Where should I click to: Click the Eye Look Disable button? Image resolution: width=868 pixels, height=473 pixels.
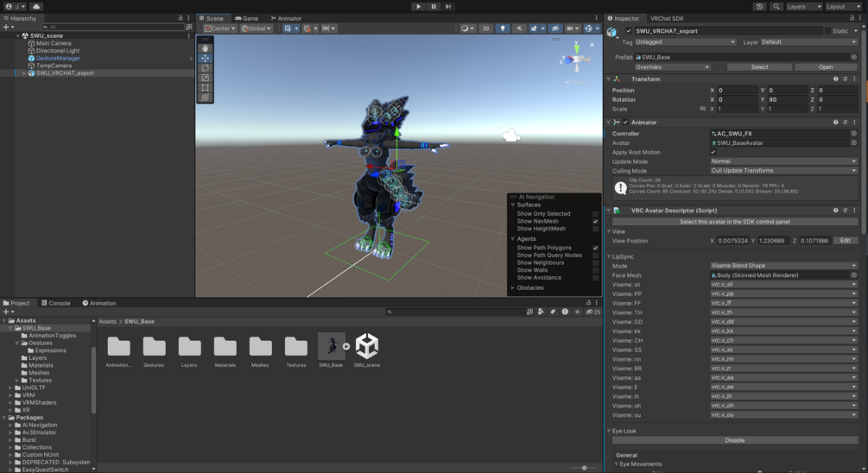(x=735, y=440)
